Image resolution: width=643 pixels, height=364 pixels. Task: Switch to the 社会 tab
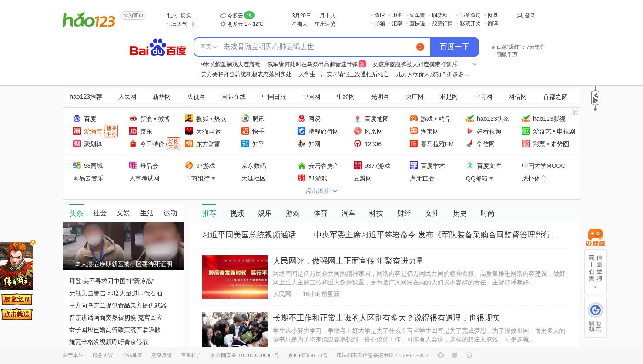point(100,213)
